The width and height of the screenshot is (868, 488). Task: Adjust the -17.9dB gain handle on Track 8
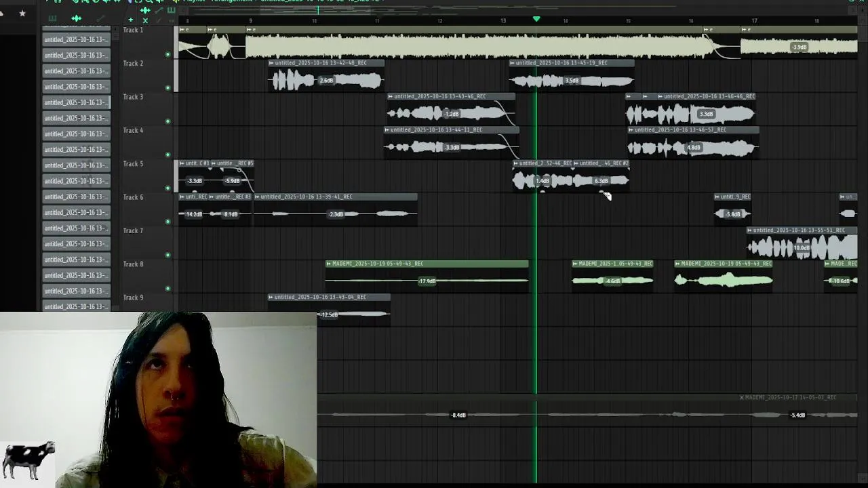(427, 281)
